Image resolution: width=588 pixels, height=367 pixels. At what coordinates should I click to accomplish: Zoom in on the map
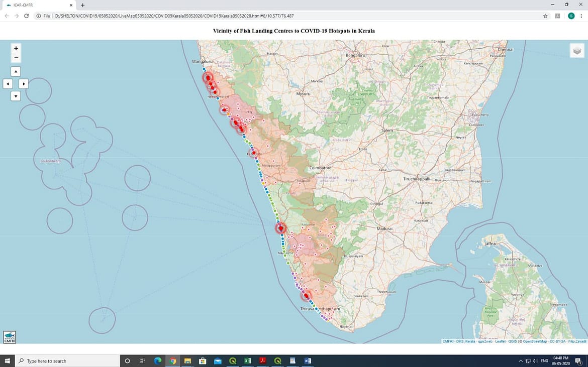pos(16,48)
